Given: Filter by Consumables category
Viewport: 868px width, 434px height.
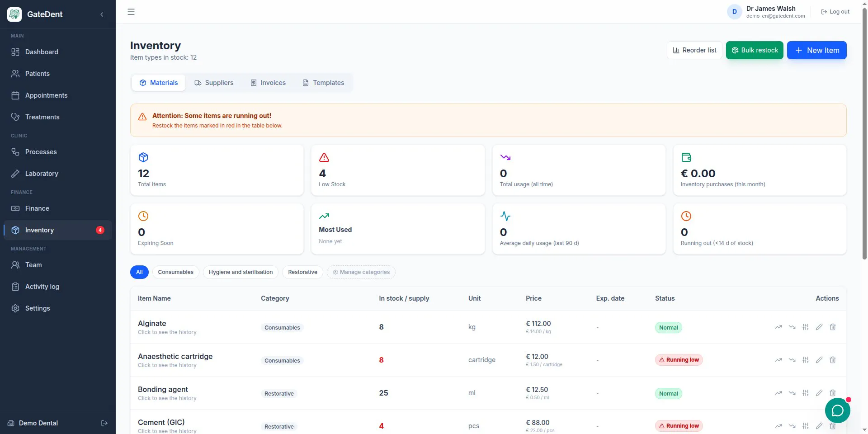Looking at the screenshot, I should [x=175, y=272].
